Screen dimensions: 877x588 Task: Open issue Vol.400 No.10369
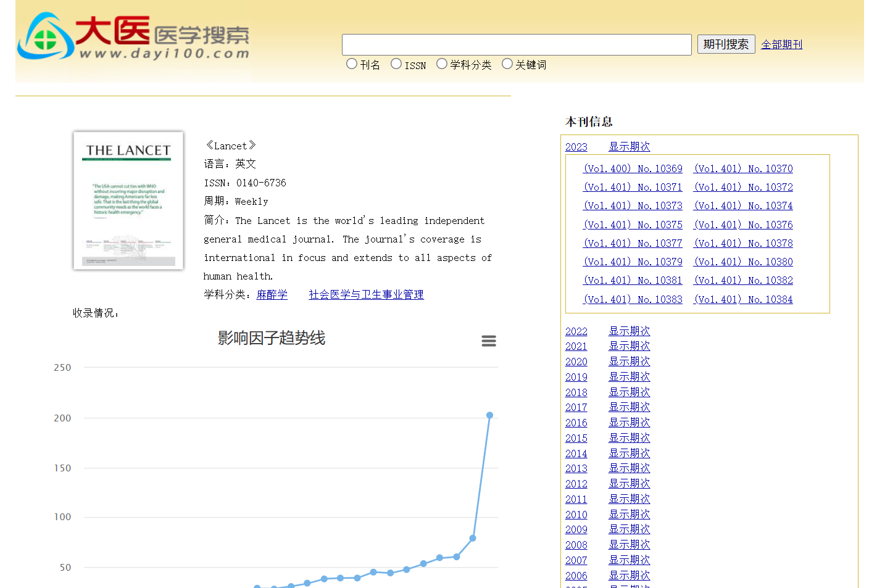point(633,169)
